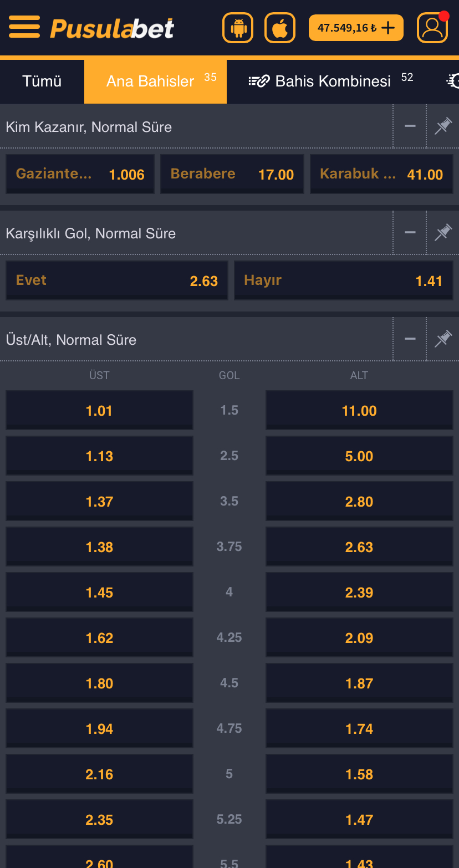
Task: Select Üst 2.5 goals at 1.13
Action: pos(99,456)
